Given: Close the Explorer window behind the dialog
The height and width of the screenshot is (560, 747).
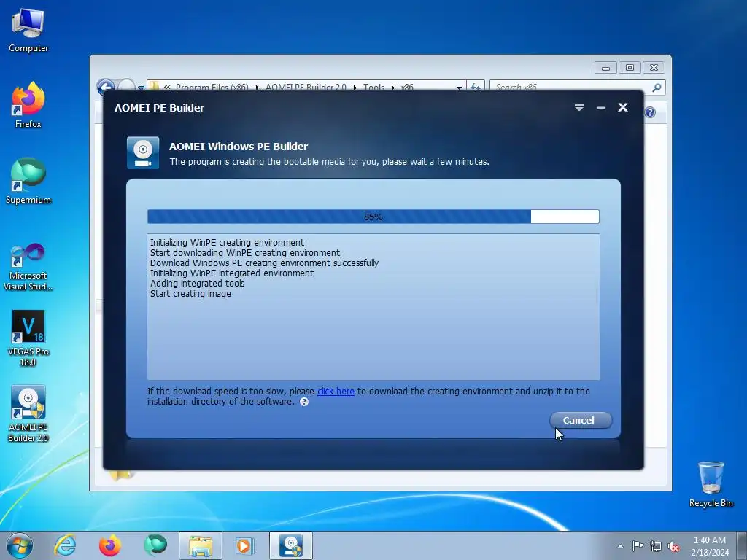Looking at the screenshot, I should point(654,68).
